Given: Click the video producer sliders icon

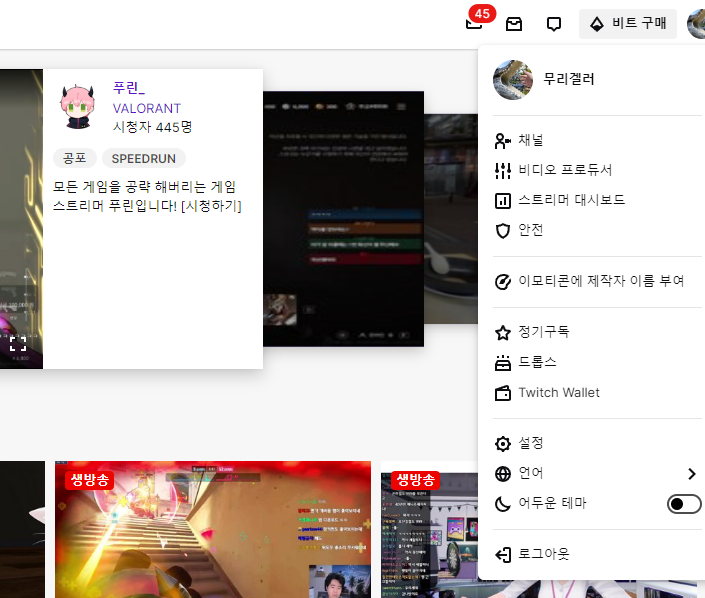Looking at the screenshot, I should point(503,170).
